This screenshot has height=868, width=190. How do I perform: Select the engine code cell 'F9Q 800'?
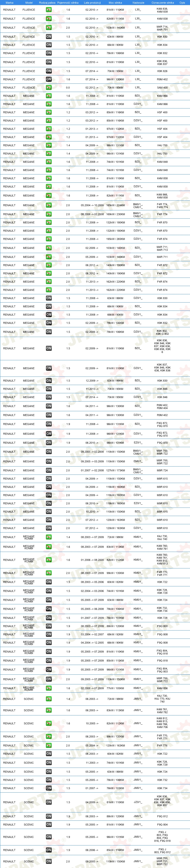click(162, 626)
